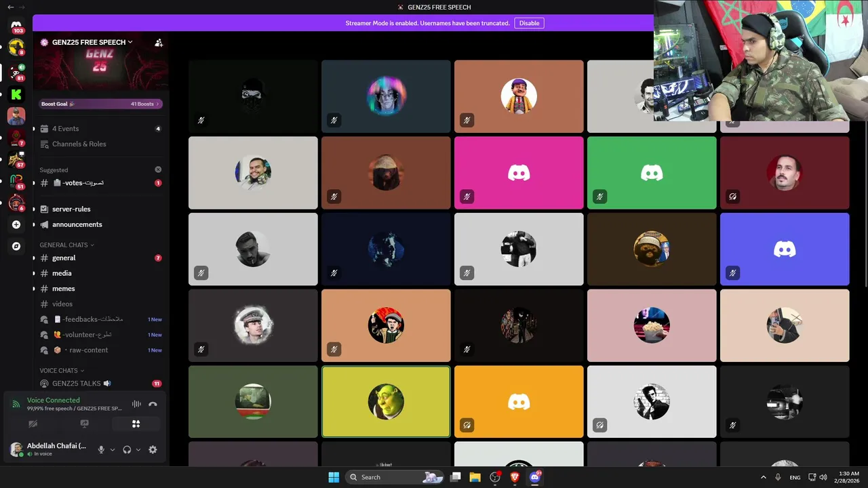Viewport: 868px width, 488px height.
Task: Open the 4 Events item
Action: pyautogui.click(x=100, y=129)
